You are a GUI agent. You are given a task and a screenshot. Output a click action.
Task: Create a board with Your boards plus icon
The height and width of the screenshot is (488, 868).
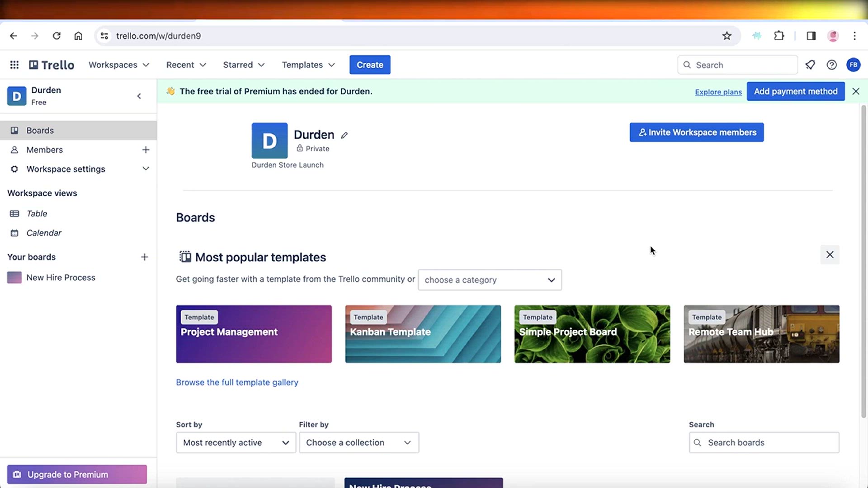pyautogui.click(x=145, y=257)
